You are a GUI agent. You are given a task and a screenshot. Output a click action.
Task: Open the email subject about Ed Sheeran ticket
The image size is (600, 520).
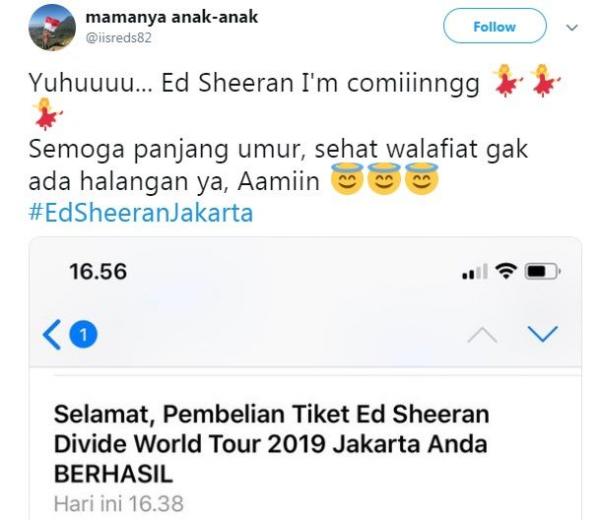point(271,444)
